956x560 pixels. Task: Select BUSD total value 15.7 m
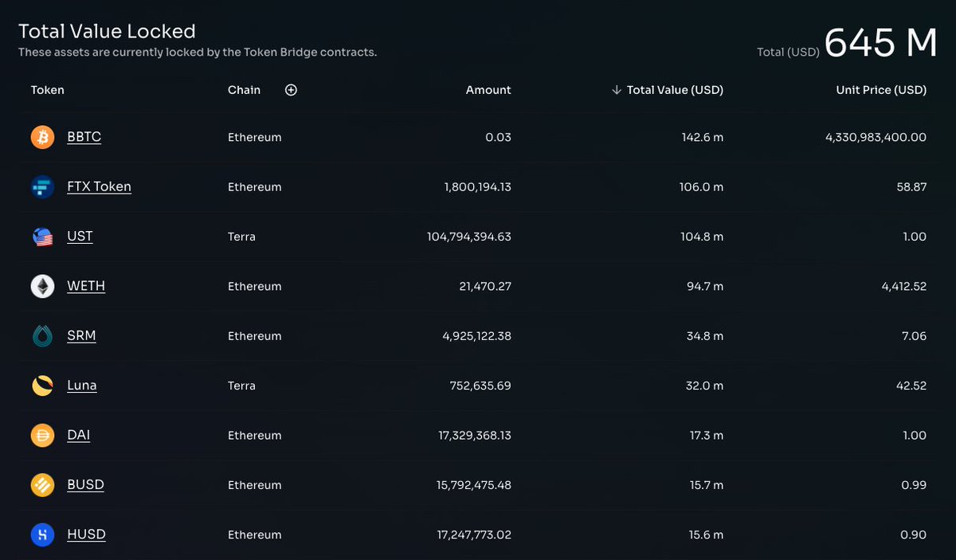707,485
